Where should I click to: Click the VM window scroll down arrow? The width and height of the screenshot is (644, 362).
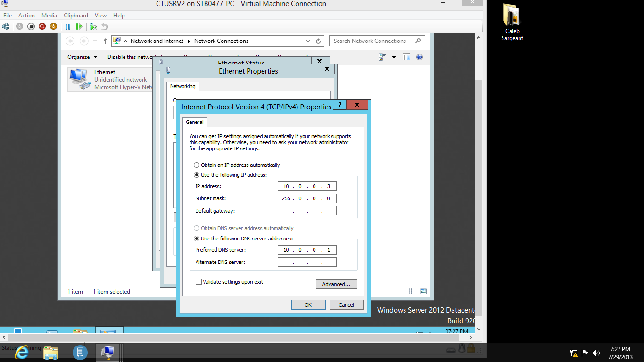(x=479, y=329)
